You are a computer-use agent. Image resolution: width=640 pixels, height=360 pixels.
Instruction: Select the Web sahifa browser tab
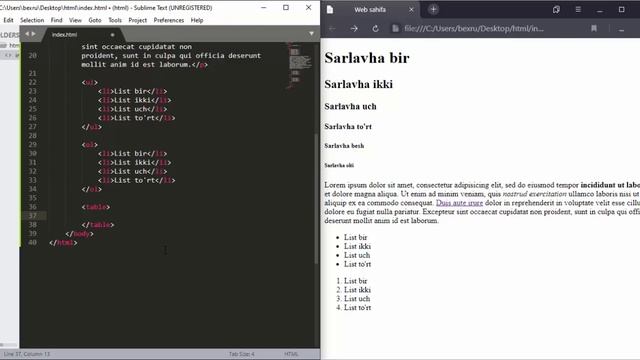click(370, 9)
